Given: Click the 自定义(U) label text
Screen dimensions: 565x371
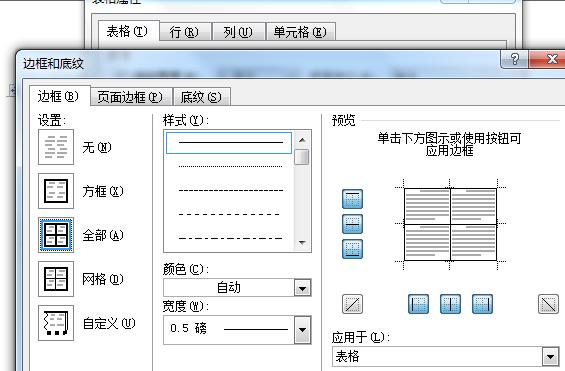Looking at the screenshot, I should point(109,323).
